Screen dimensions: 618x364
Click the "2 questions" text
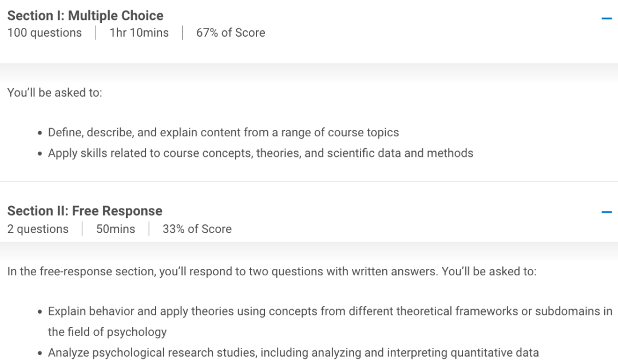(x=38, y=229)
